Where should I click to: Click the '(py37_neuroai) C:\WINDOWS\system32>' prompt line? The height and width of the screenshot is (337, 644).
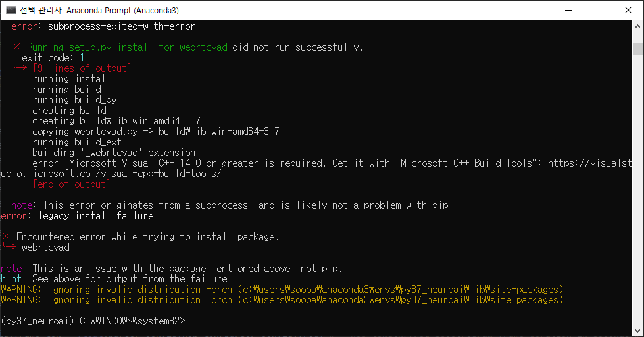(93, 321)
